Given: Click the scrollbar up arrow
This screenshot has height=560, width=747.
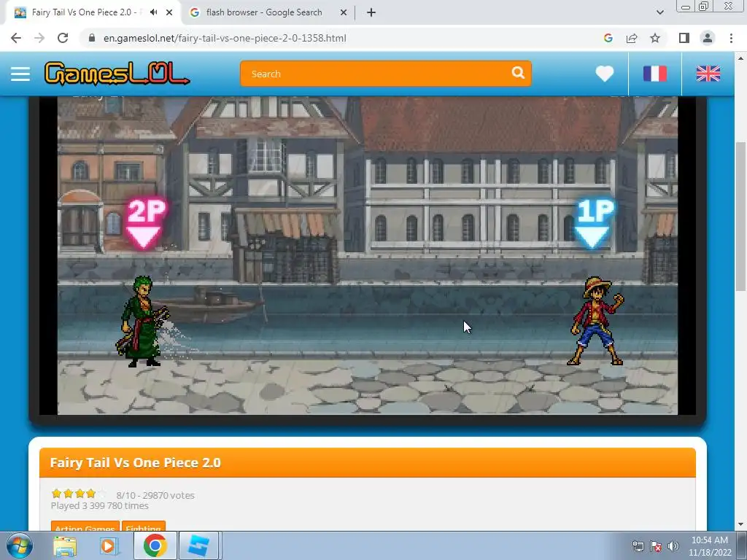Looking at the screenshot, I should coord(740,58).
